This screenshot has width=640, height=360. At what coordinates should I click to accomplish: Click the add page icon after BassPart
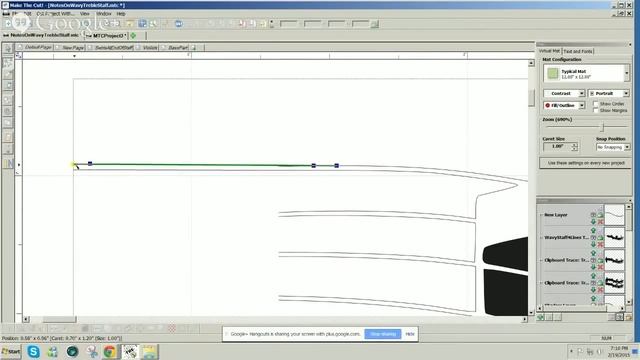click(194, 47)
